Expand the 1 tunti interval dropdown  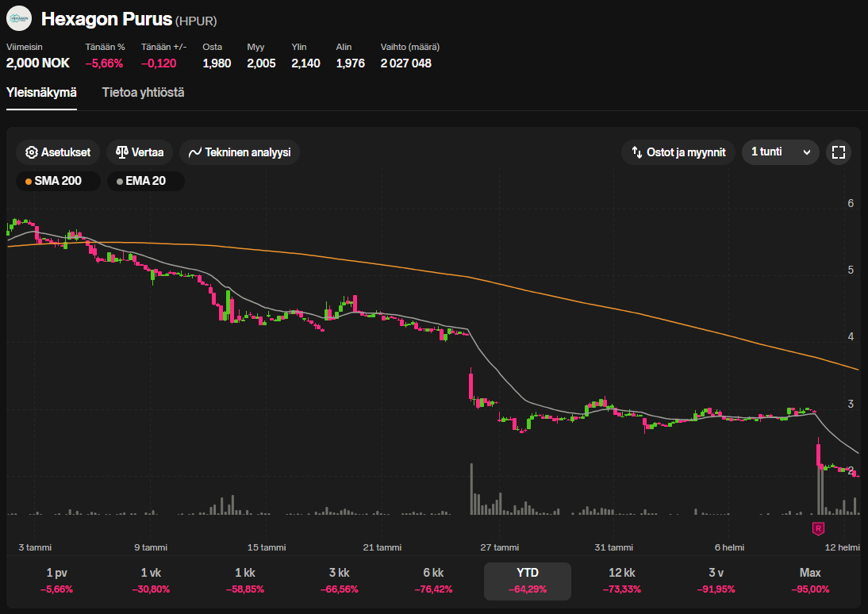click(x=781, y=152)
